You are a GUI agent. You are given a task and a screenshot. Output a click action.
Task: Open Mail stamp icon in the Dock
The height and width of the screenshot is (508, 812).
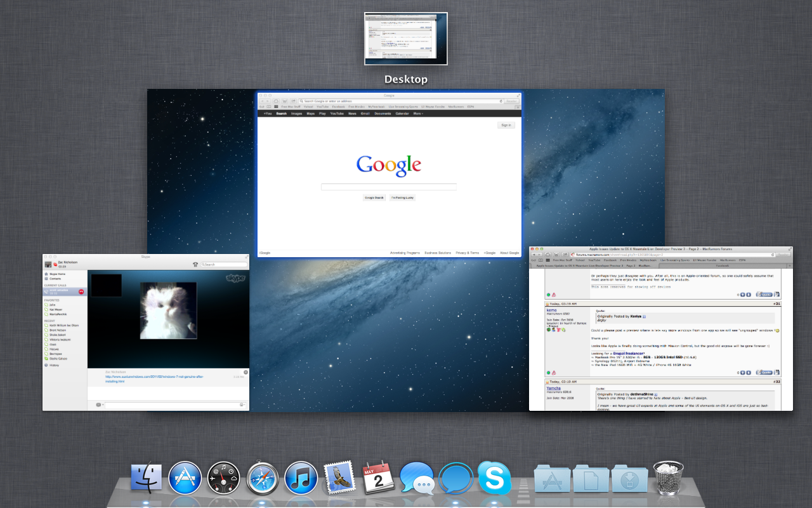tap(339, 478)
